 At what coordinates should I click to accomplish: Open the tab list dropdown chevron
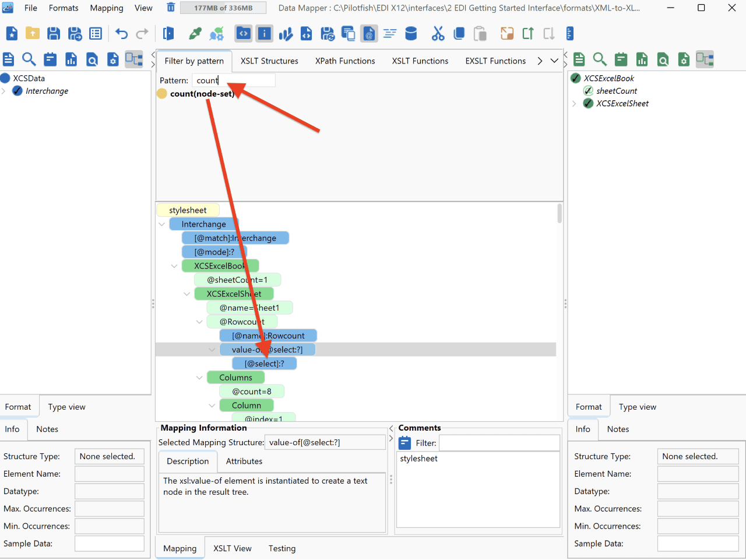(554, 61)
